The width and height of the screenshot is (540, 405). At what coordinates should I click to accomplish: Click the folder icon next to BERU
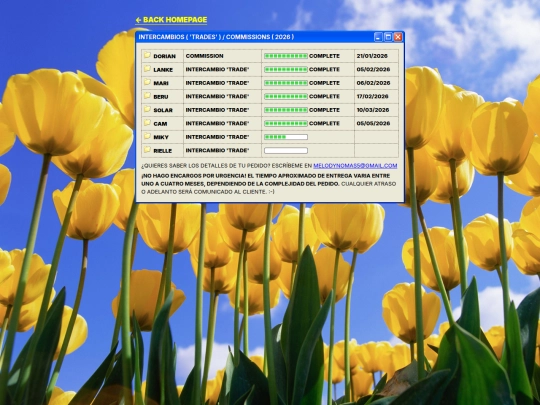[147, 96]
